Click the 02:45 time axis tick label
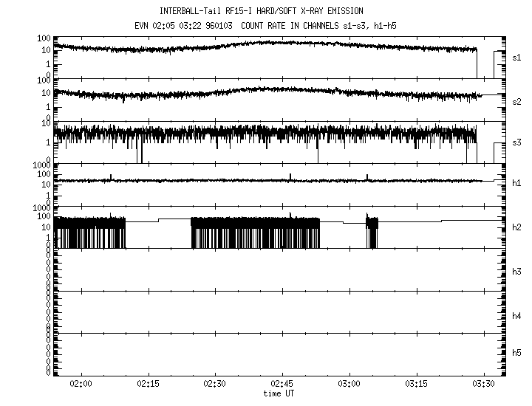 pos(282,384)
